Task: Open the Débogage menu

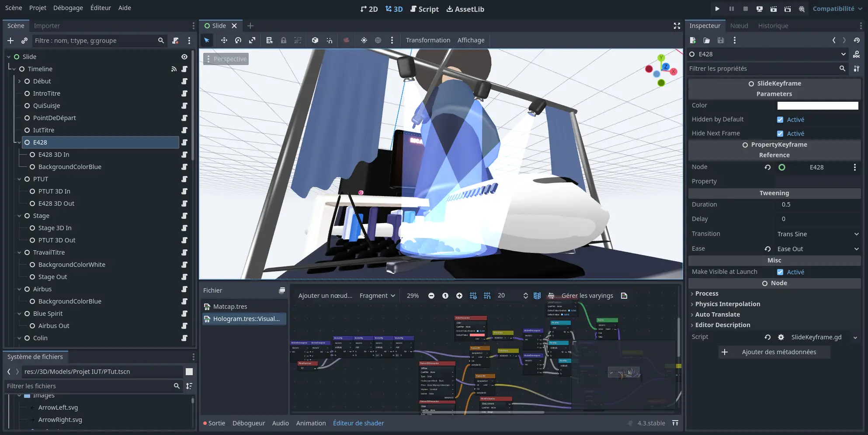Action: tap(68, 8)
